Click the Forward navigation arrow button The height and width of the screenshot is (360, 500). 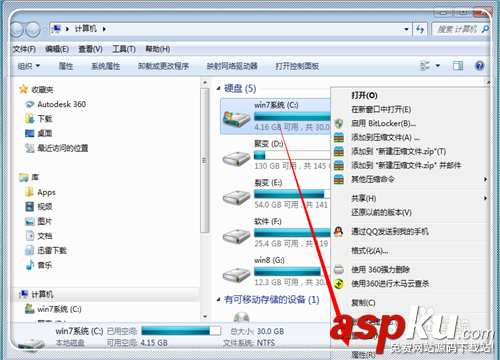pyautogui.click(x=33, y=30)
